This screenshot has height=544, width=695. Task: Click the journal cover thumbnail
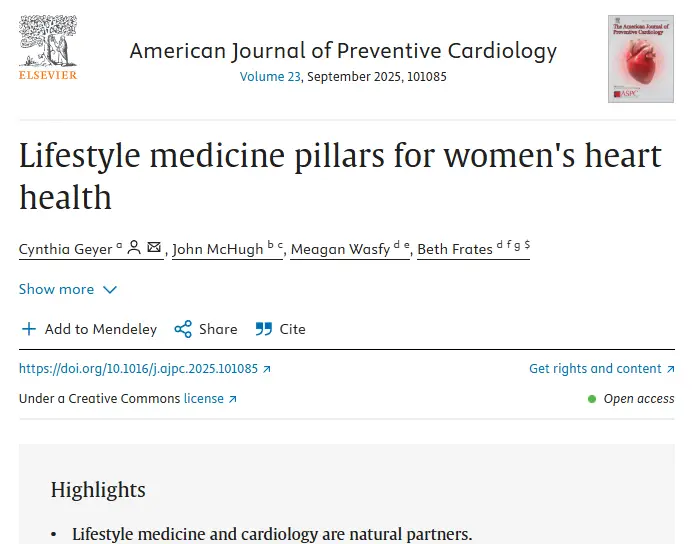[x=640, y=59]
